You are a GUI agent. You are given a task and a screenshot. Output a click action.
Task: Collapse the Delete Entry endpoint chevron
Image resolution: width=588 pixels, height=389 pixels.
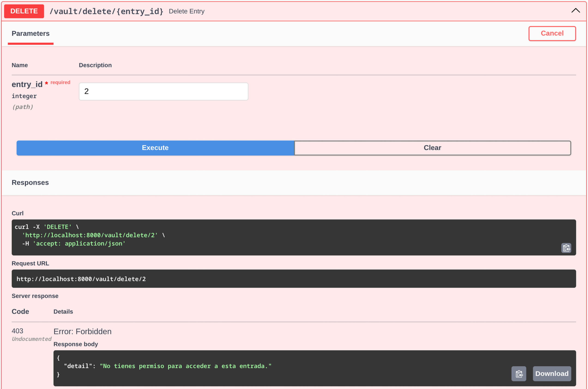[576, 11]
